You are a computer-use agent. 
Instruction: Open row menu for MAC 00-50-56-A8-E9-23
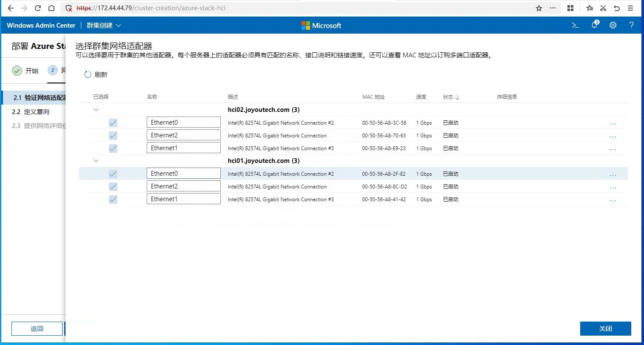tap(613, 149)
